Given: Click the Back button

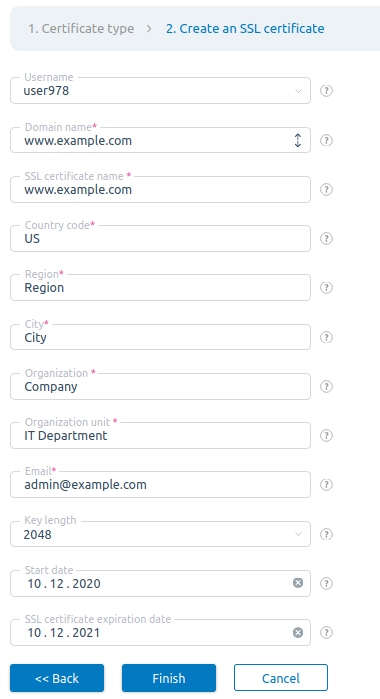Looking at the screenshot, I should 57,678.
